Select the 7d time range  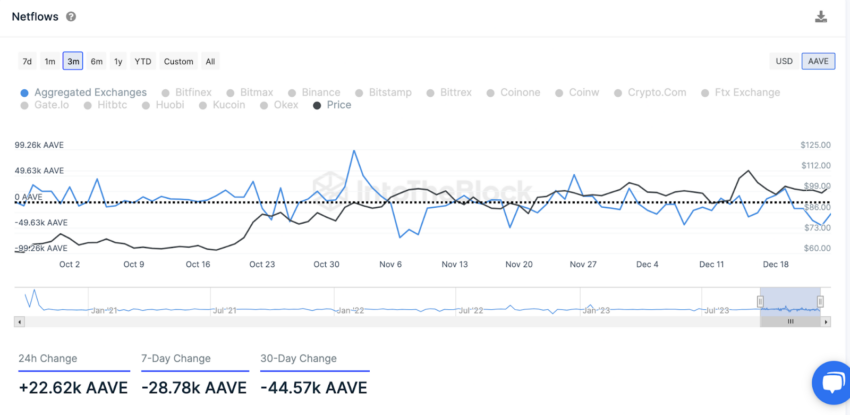pyautogui.click(x=27, y=61)
